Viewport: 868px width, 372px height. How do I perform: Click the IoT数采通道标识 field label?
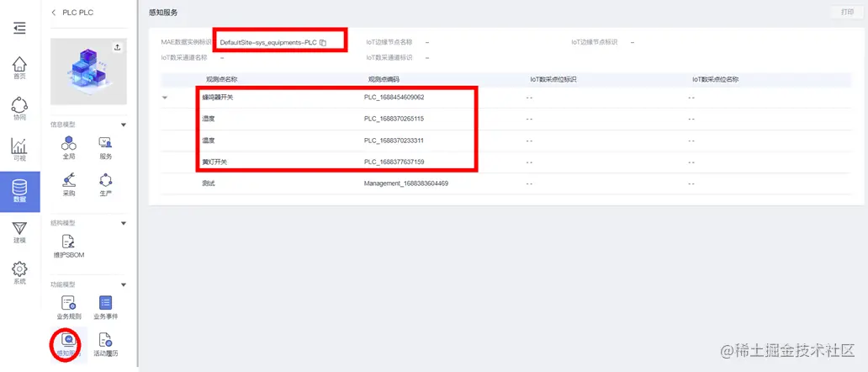[389, 57]
